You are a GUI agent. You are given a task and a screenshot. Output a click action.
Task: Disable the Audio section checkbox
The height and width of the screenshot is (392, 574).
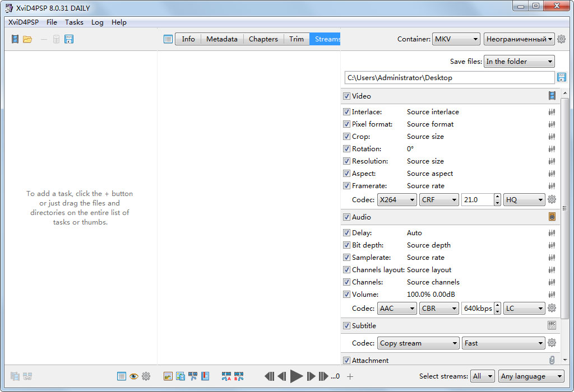346,217
